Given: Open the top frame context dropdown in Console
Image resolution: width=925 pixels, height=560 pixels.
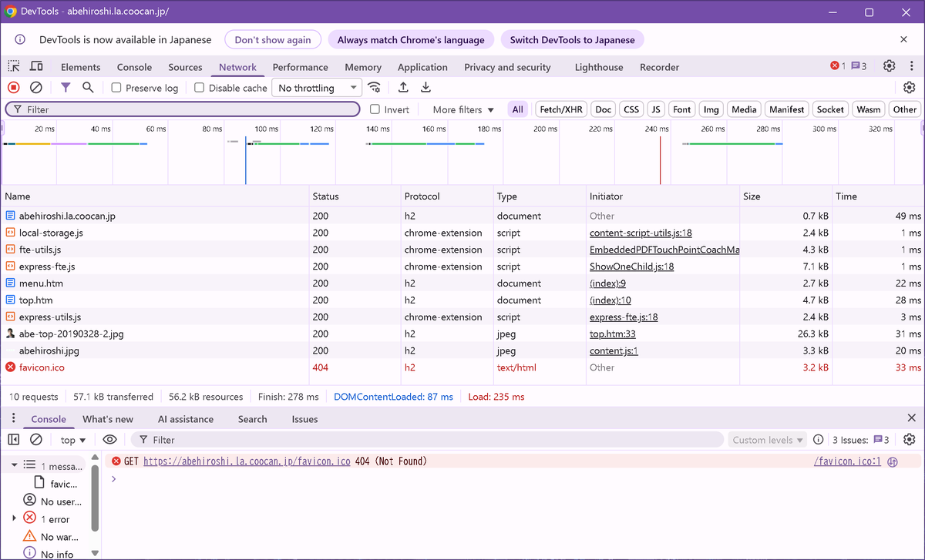Looking at the screenshot, I should 72,439.
